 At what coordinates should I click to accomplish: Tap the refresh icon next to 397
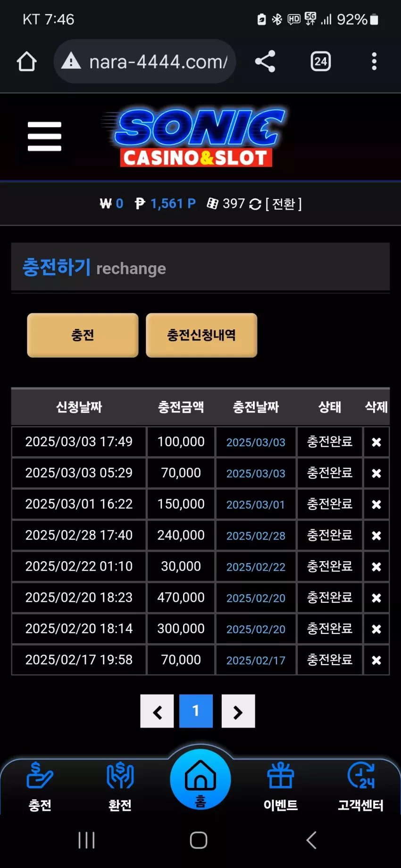pos(255,204)
